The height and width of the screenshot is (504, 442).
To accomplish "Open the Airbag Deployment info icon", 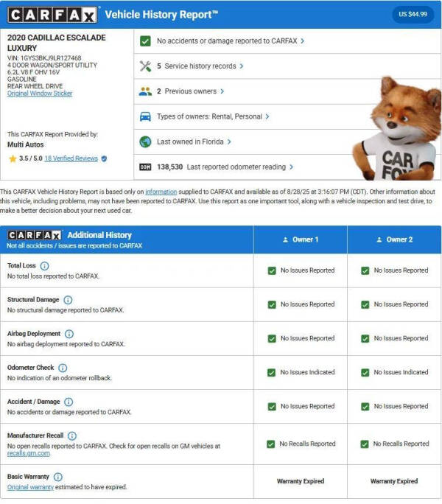I will (69, 334).
